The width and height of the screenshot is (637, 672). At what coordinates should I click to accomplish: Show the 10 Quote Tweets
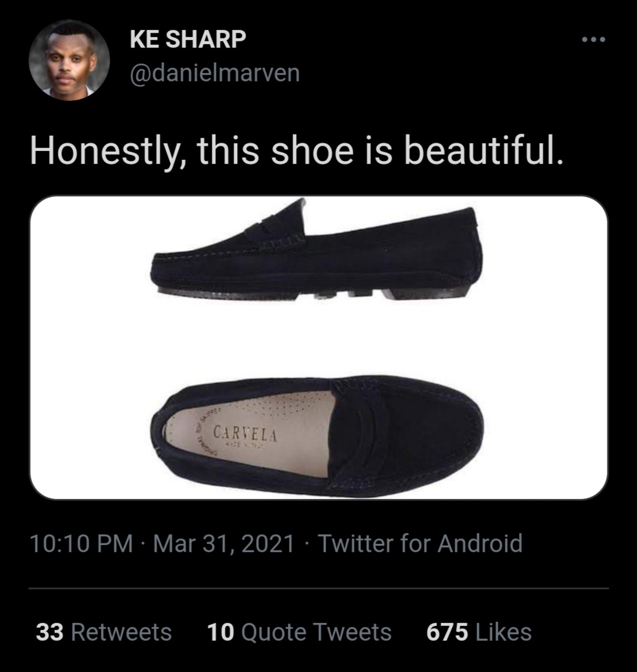pos(299,632)
